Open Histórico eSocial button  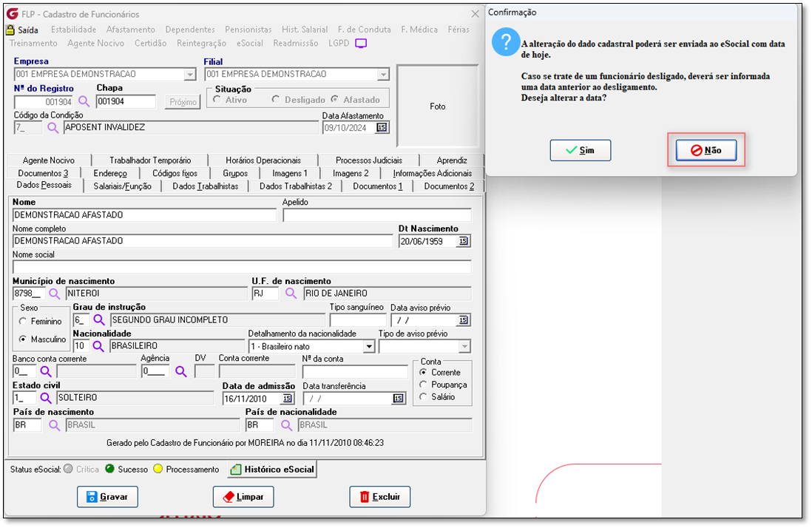pos(272,470)
